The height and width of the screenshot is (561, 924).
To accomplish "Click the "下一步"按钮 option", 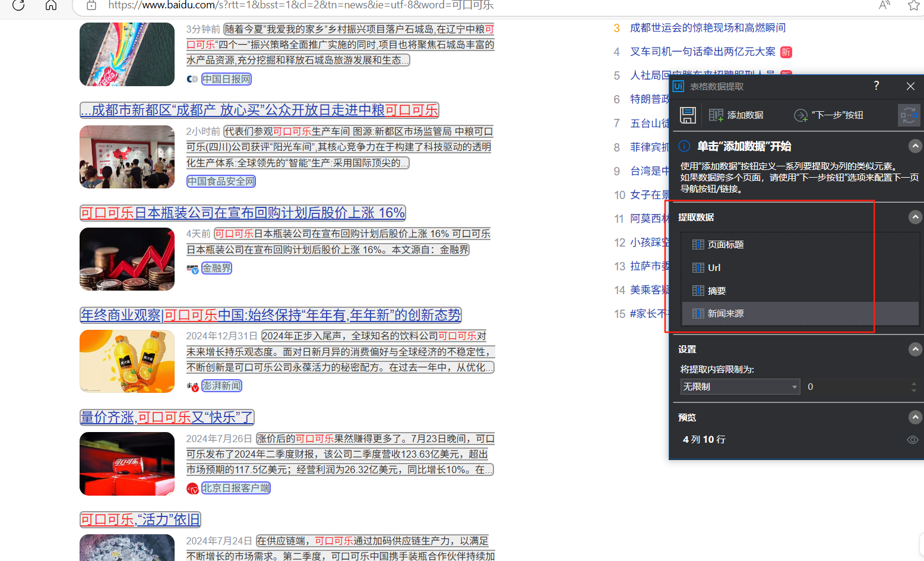I will pyautogui.click(x=829, y=115).
